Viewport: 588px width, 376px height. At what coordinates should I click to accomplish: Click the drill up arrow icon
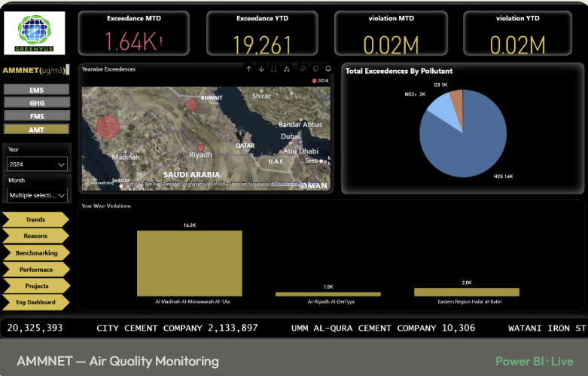coord(248,69)
